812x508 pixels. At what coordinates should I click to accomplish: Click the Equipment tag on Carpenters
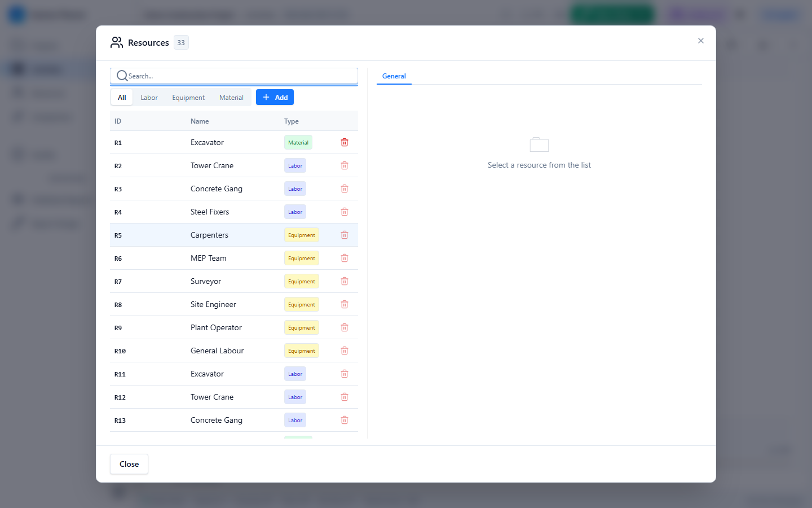pos(302,235)
